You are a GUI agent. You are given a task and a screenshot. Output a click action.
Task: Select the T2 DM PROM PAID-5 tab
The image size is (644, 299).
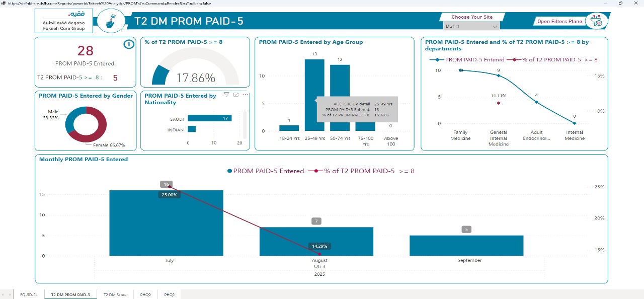[70, 294]
